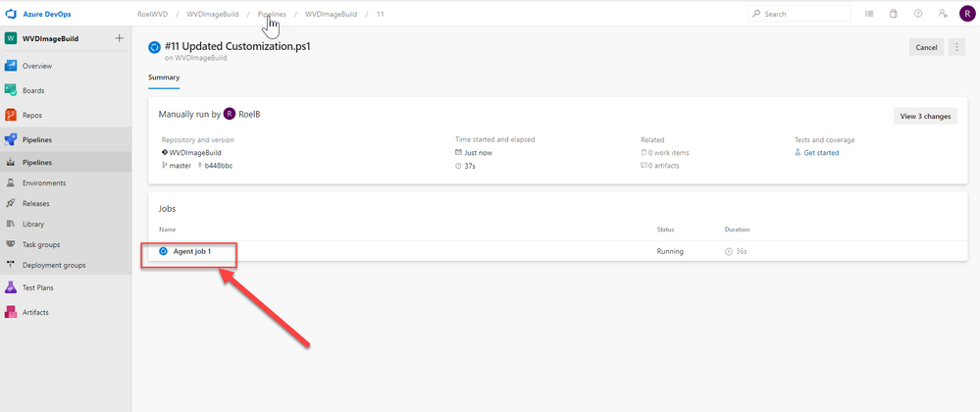Click 0 work items text
Screen dimensions: 980x412
click(669, 153)
